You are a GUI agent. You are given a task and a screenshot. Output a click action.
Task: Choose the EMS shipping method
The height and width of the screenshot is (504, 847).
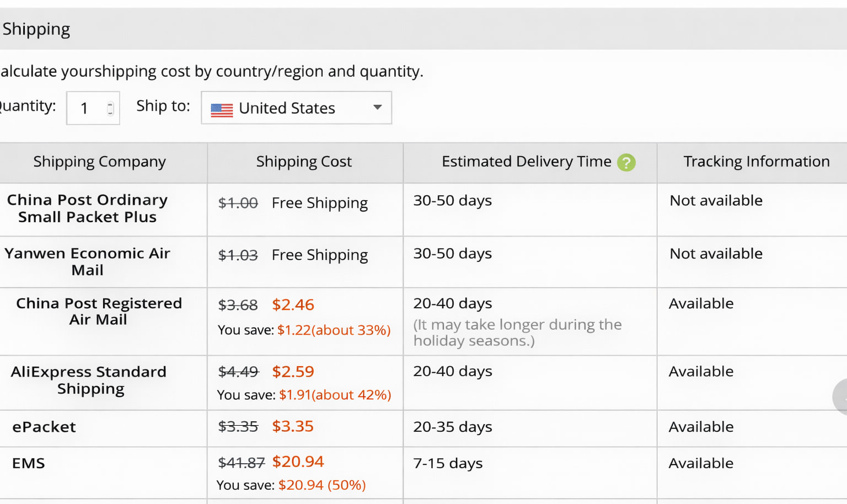pyautogui.click(x=29, y=463)
